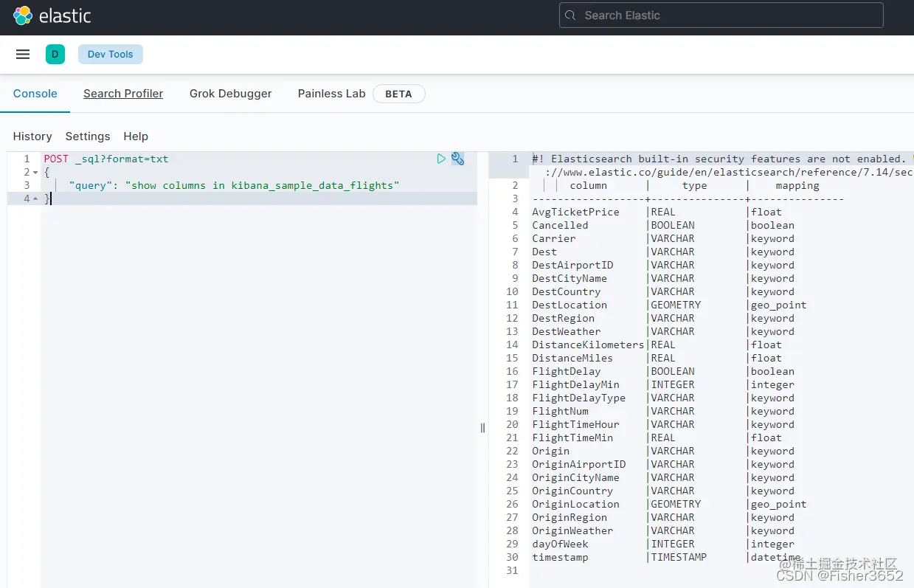Click the AvgTicketPrice row in output
The image size is (914, 588).
pyautogui.click(x=657, y=212)
